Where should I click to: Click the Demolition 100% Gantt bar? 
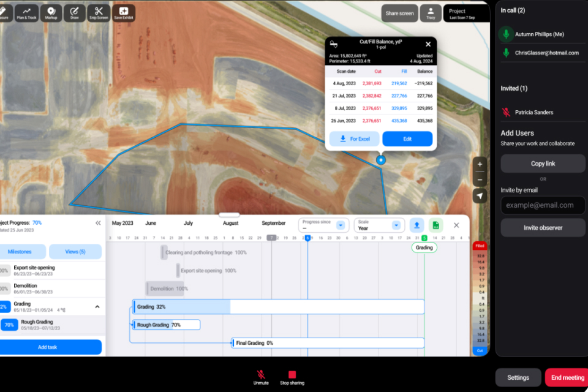pos(165,288)
